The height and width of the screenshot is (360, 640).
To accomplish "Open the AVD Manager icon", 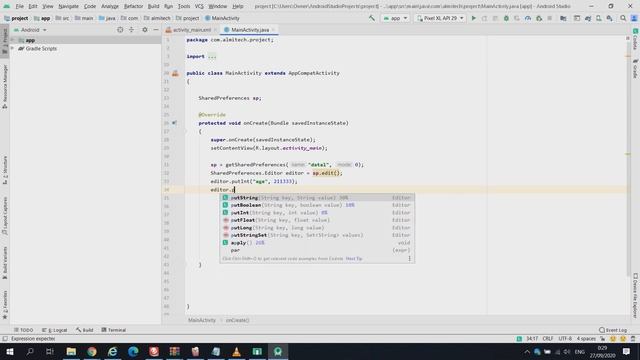I will coord(599,18).
